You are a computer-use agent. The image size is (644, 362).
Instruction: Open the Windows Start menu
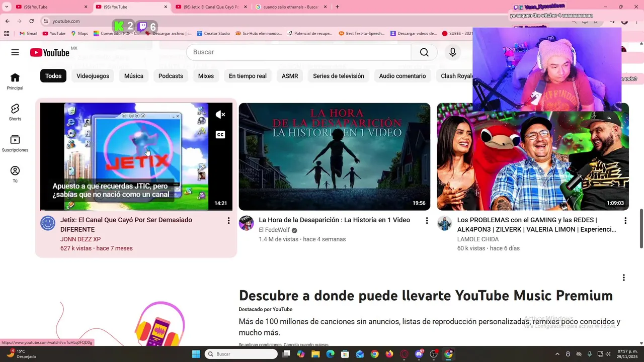196,354
